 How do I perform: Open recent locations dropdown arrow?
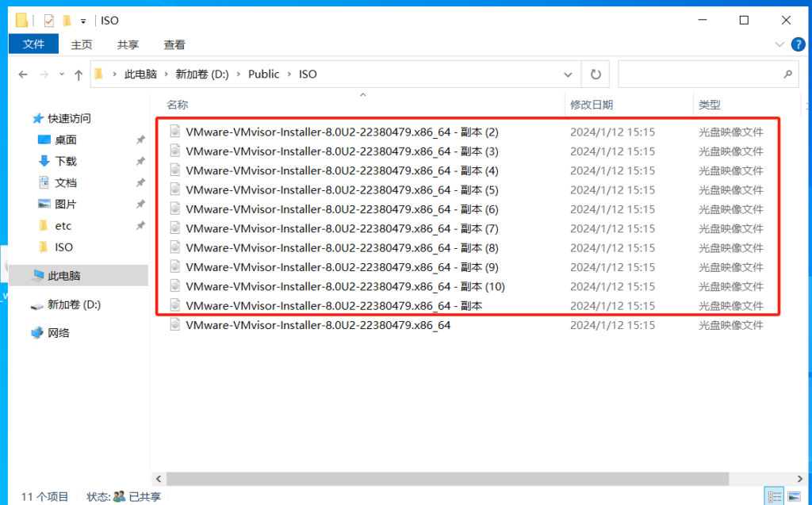tap(62, 75)
